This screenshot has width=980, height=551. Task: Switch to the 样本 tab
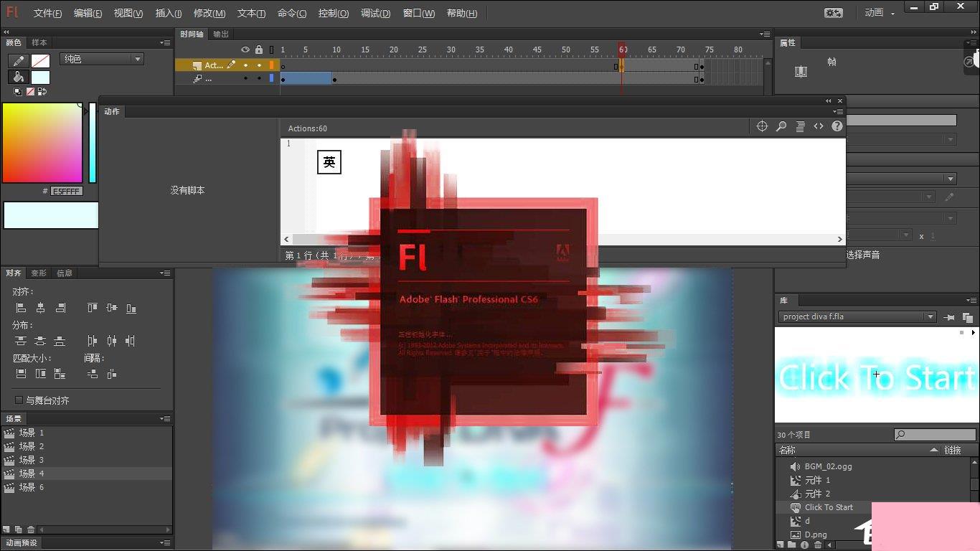(x=39, y=42)
